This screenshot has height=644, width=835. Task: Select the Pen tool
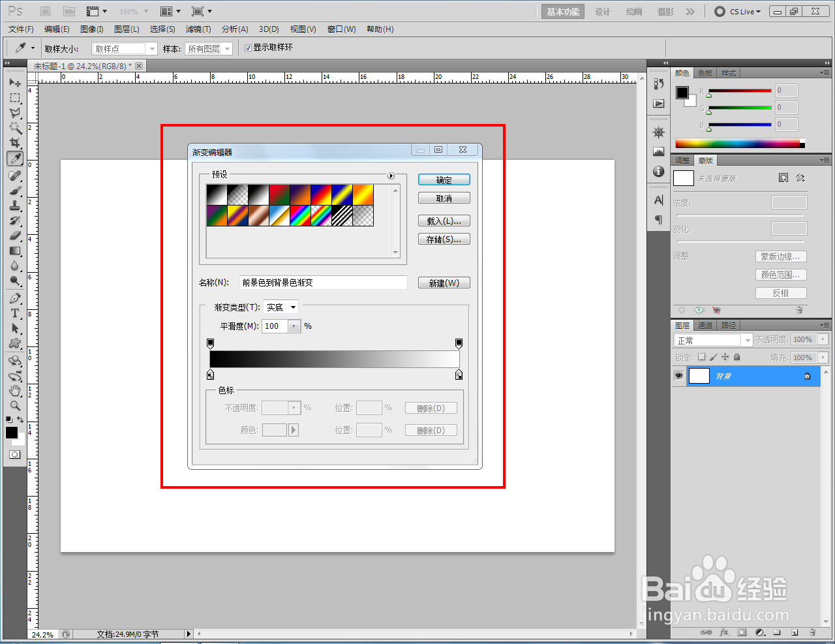[x=15, y=298]
